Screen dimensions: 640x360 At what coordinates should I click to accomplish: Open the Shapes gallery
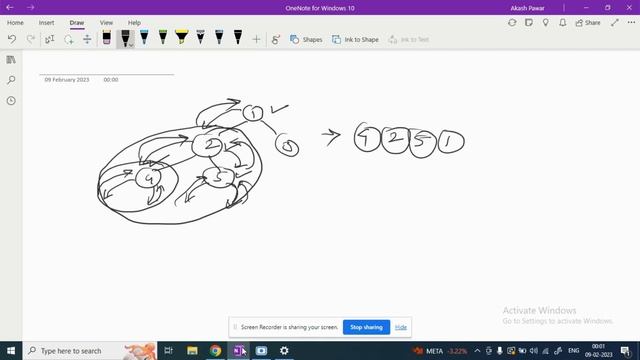tap(306, 40)
